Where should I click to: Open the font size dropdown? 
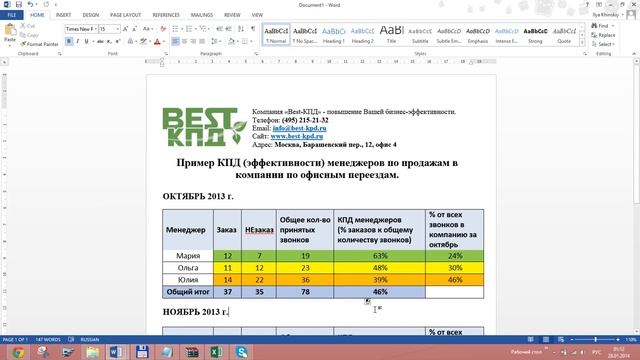pos(118,29)
